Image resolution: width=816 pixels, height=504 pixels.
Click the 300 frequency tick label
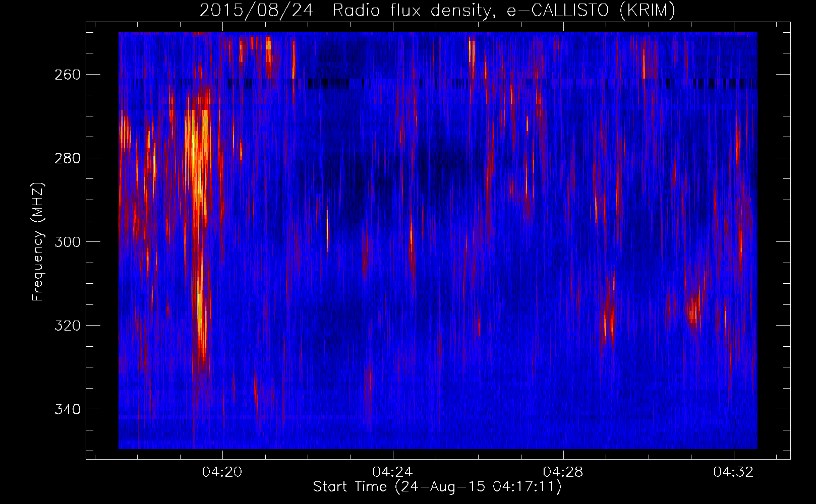coord(67,242)
